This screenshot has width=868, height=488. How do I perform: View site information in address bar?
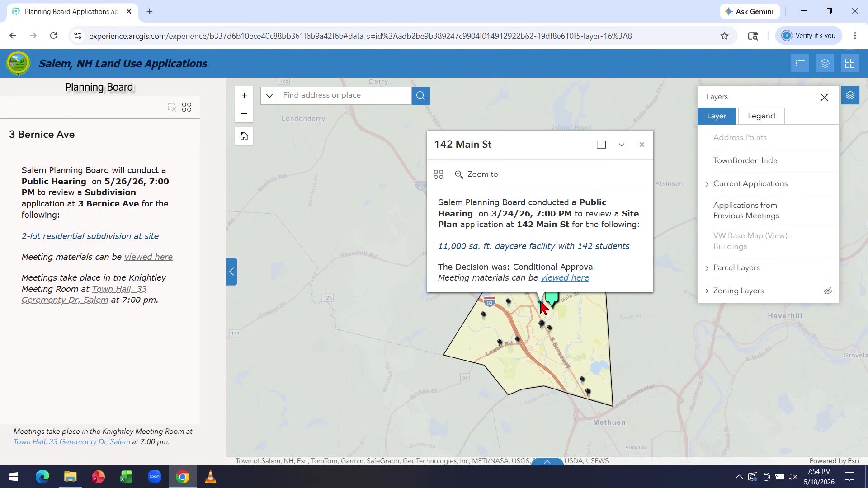[x=78, y=36]
